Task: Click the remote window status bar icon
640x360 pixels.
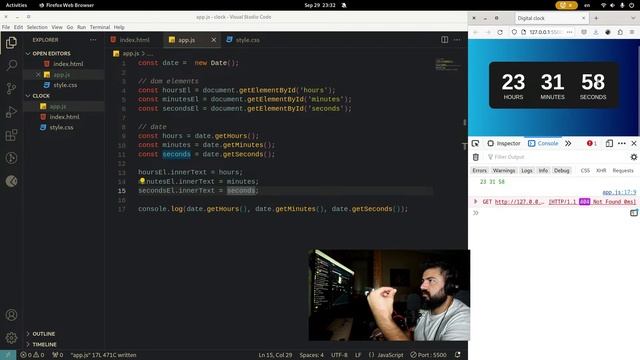Action: point(8,355)
